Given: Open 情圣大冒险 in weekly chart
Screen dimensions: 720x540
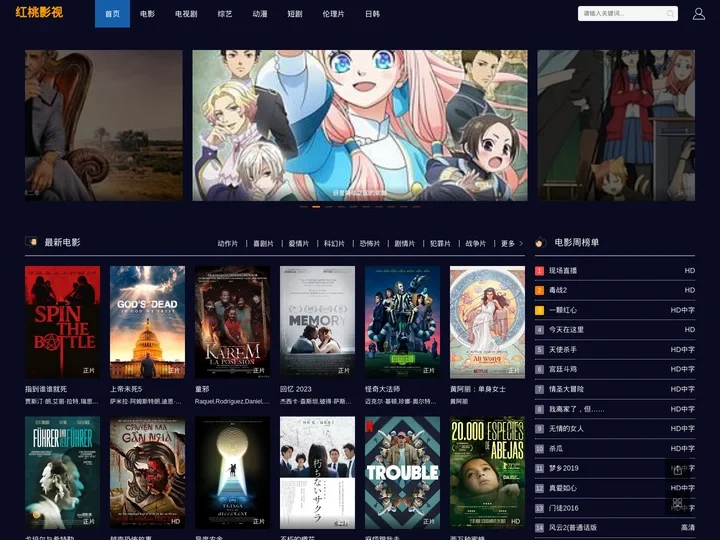Looking at the screenshot, I should coord(566,389).
